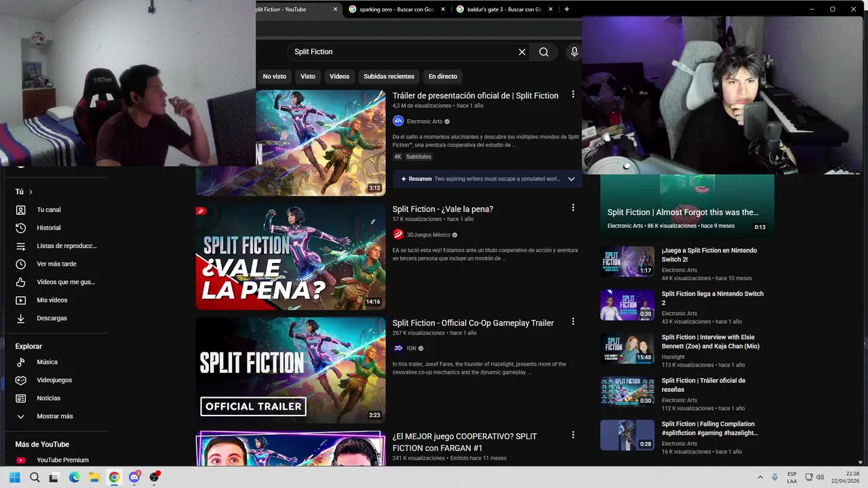
Task: Open options menu for Official Co-Op Gameplay Trailer
Action: (573, 322)
